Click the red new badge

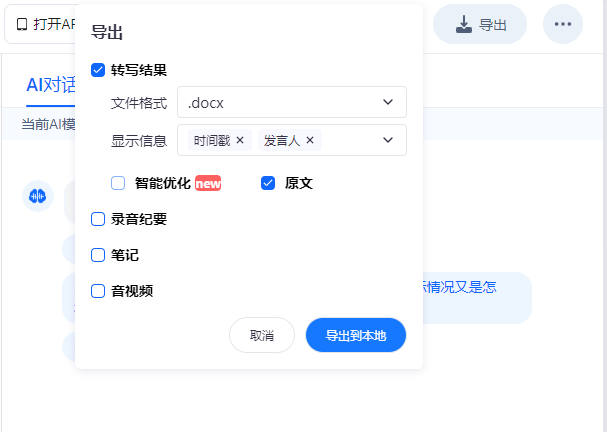click(x=208, y=183)
